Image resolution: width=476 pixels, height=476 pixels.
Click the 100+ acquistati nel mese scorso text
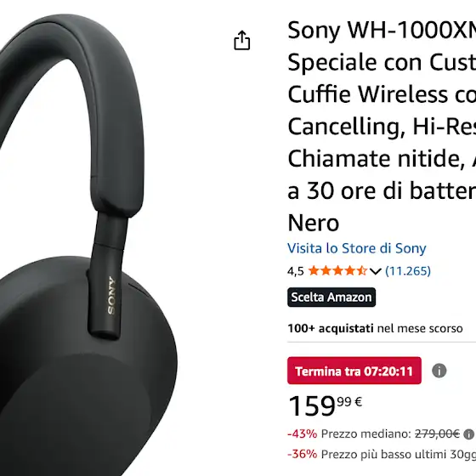tap(375, 328)
